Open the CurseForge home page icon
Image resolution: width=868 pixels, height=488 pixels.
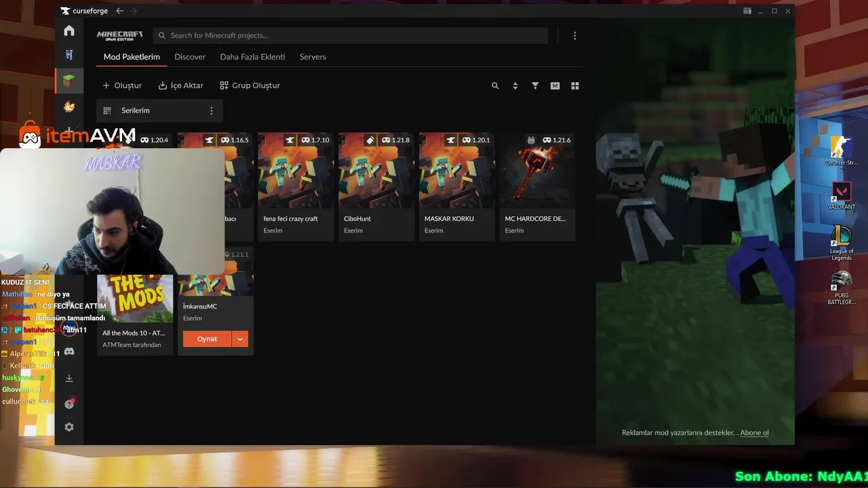(69, 30)
